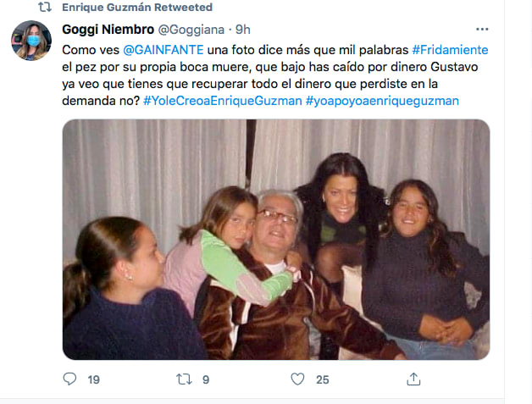Open the share icon under the tweet
Screen dimensions: 532x404
click(413, 379)
